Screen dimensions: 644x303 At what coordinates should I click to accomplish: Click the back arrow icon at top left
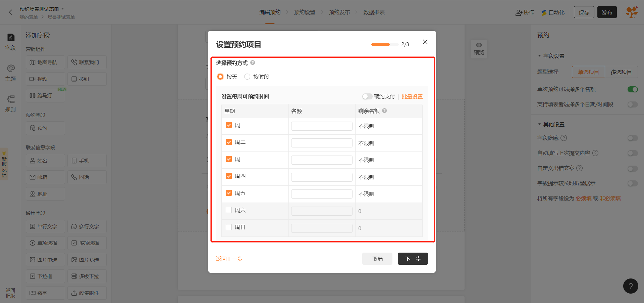(10, 12)
